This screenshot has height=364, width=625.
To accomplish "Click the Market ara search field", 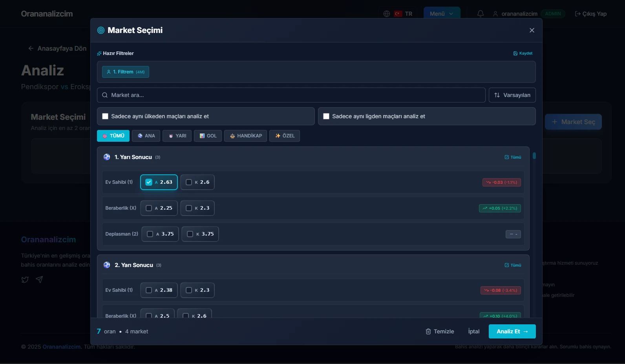I will (291, 95).
